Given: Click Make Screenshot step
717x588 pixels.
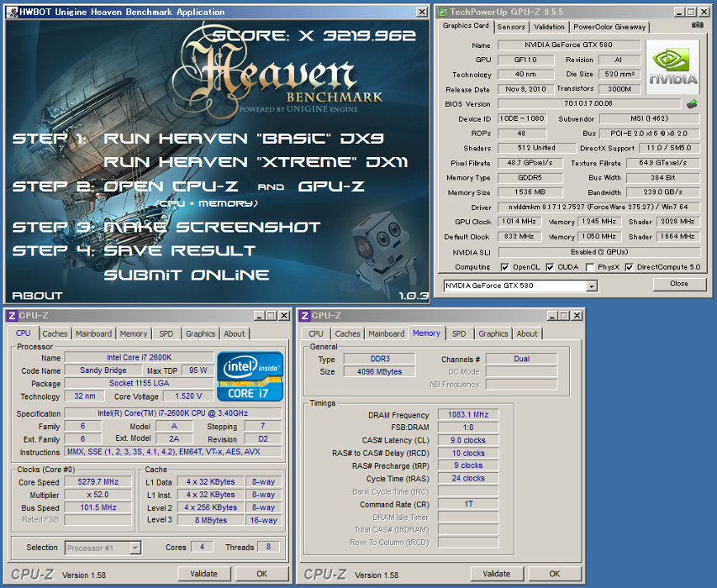Looking at the screenshot, I should [212, 227].
